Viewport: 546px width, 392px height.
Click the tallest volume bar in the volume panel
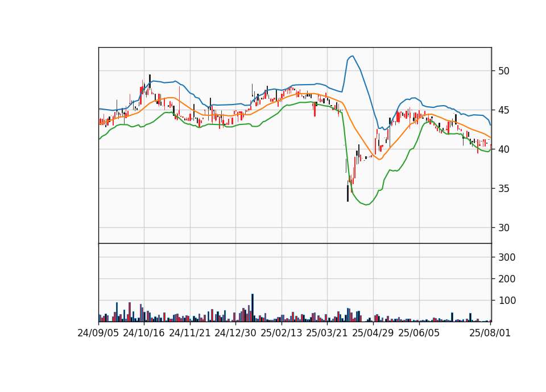[253, 308]
